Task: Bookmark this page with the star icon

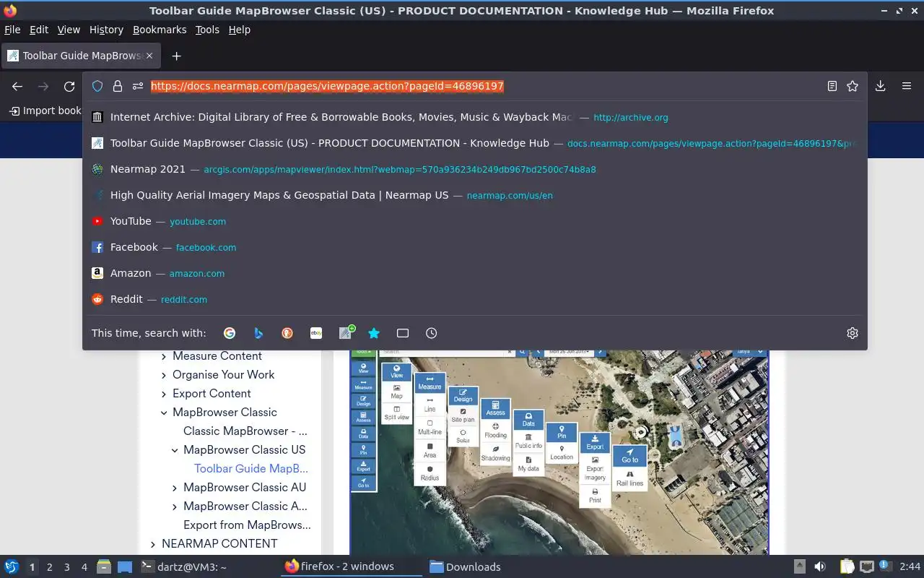Action: [853, 86]
